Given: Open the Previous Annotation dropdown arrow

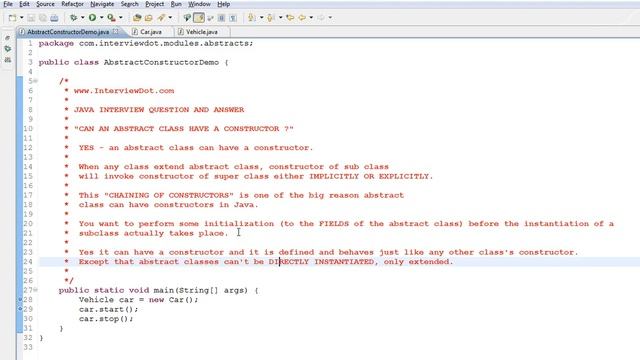Looking at the screenshot, I should [280, 18].
